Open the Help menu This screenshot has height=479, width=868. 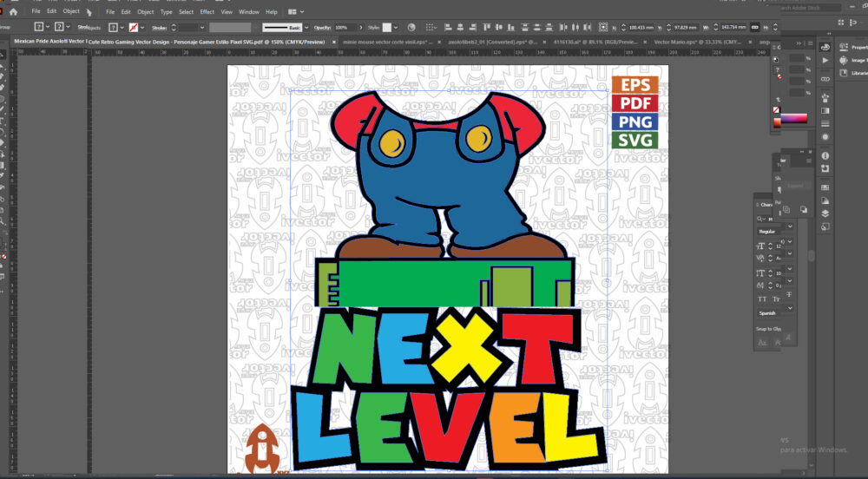[271, 11]
